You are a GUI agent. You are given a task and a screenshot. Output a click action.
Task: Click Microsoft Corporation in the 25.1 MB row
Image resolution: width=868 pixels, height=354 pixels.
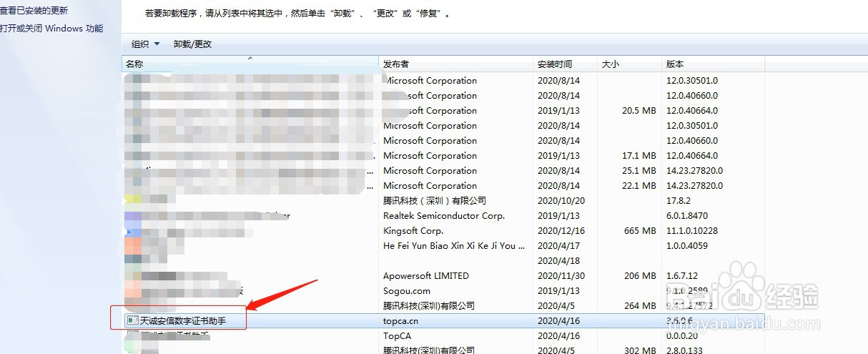[x=430, y=171]
